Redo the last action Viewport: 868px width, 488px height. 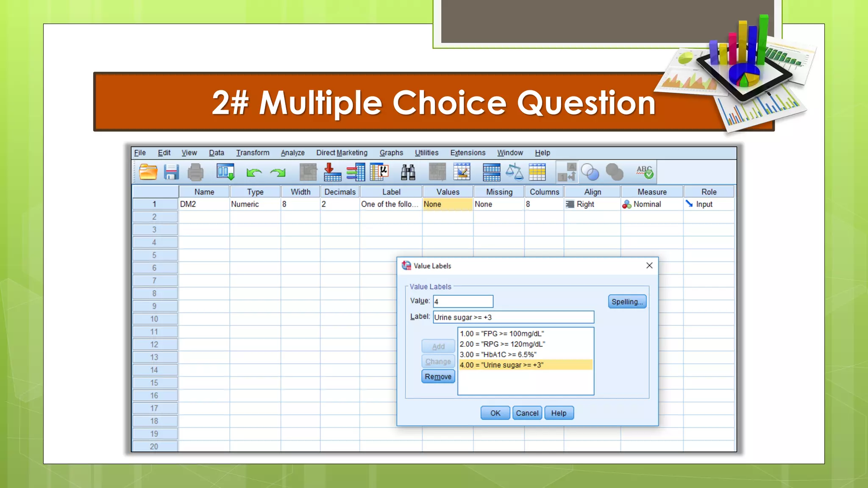[x=278, y=172]
